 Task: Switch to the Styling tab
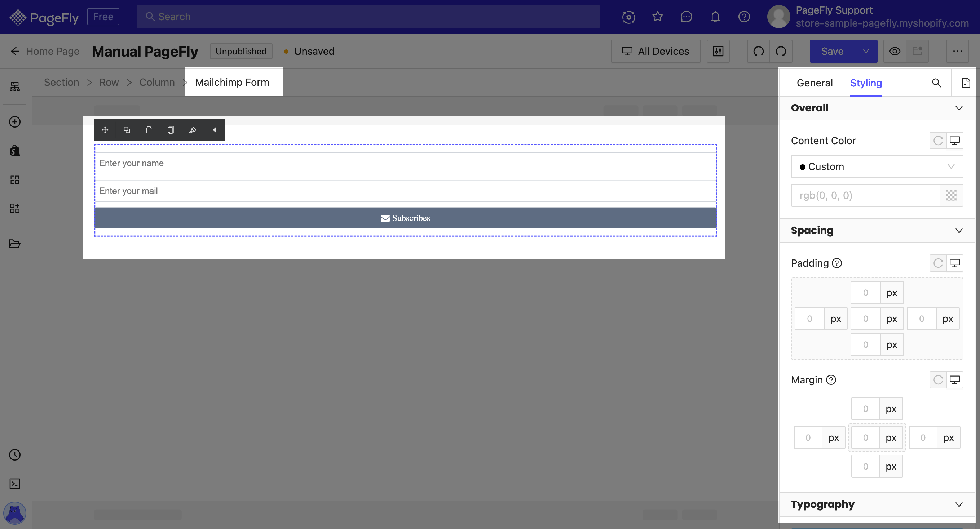pos(866,83)
